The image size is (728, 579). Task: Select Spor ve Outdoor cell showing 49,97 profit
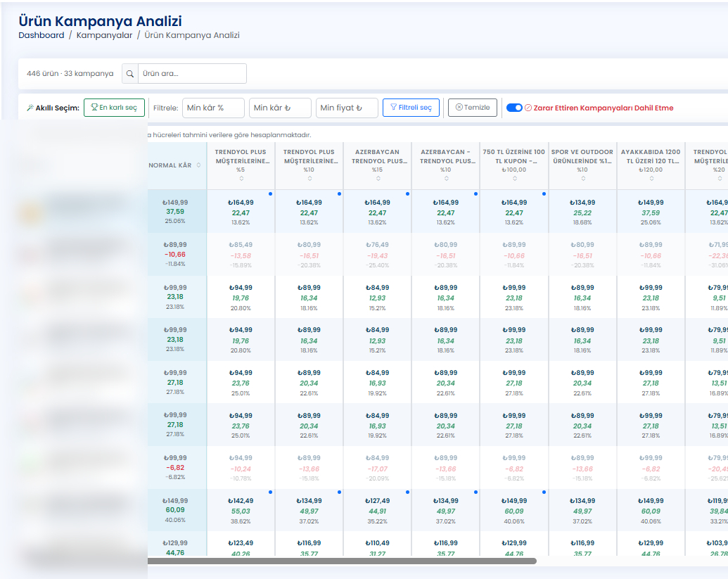pyautogui.click(x=582, y=510)
